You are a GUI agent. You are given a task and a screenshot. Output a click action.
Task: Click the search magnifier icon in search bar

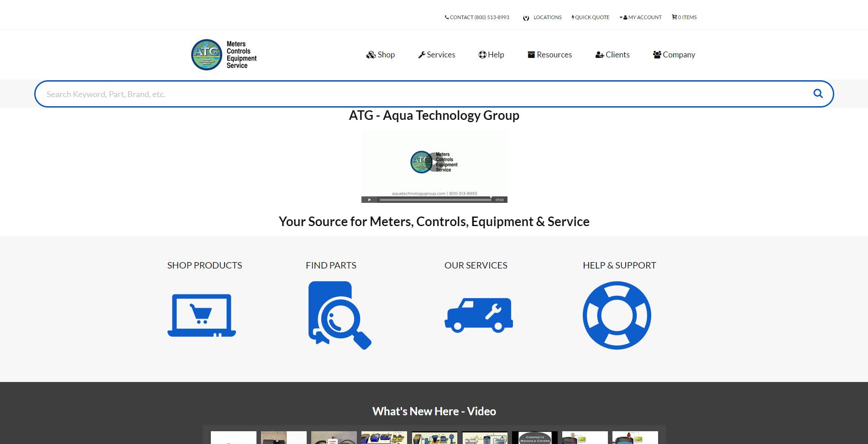tap(817, 93)
